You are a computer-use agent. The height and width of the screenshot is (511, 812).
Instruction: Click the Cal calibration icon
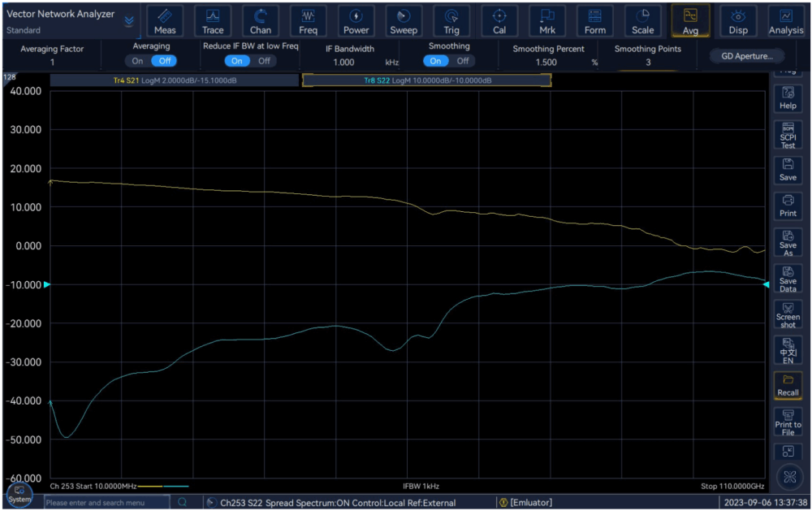499,21
